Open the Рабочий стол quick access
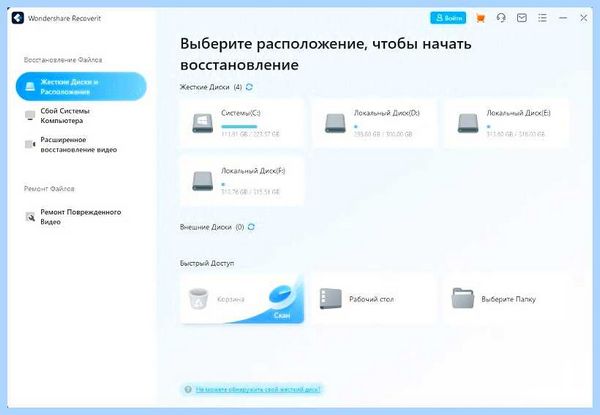Screen dimensions: 600x415 pyautogui.click(x=374, y=299)
